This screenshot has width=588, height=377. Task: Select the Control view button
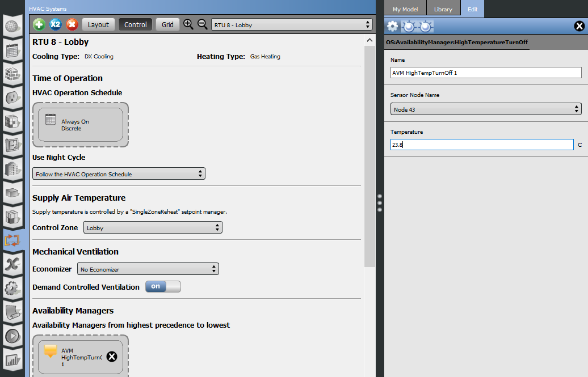pyautogui.click(x=136, y=25)
